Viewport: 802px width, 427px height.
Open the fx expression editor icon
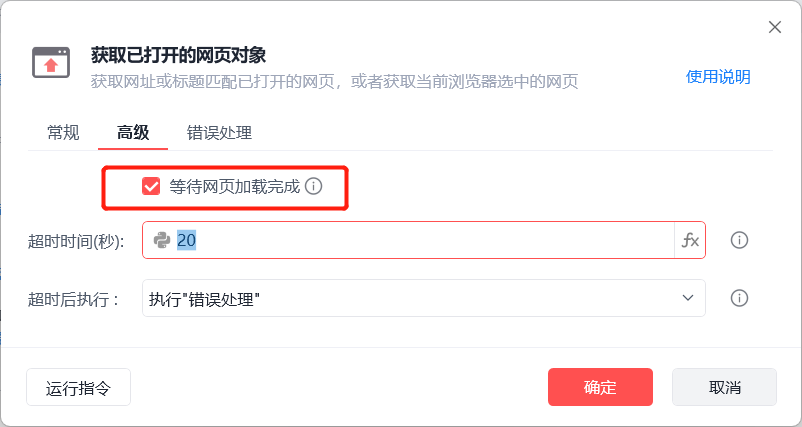pyautogui.click(x=690, y=240)
